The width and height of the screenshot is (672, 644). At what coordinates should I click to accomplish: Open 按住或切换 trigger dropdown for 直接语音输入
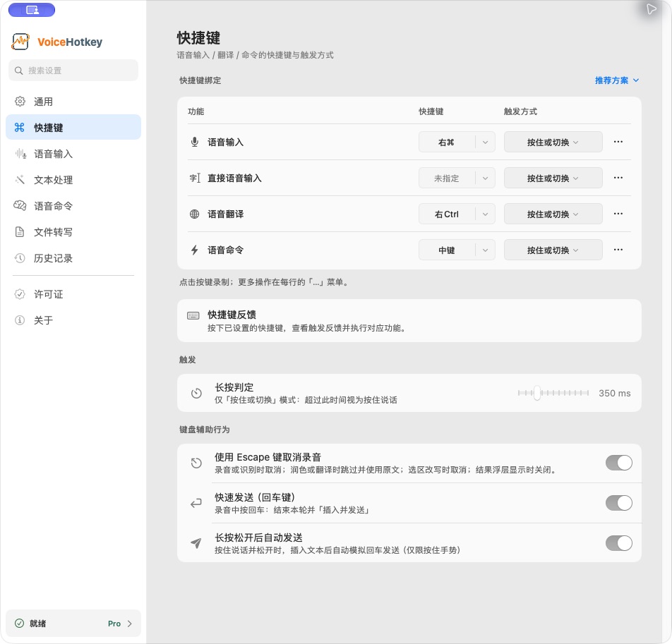coord(553,178)
